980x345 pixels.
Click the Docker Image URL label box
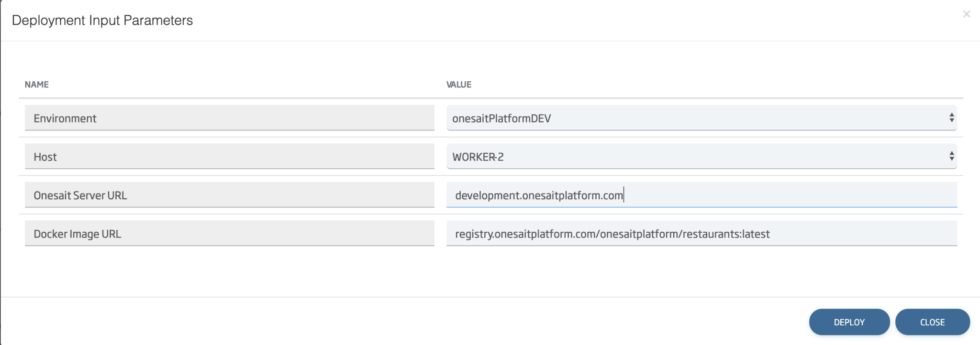230,234
